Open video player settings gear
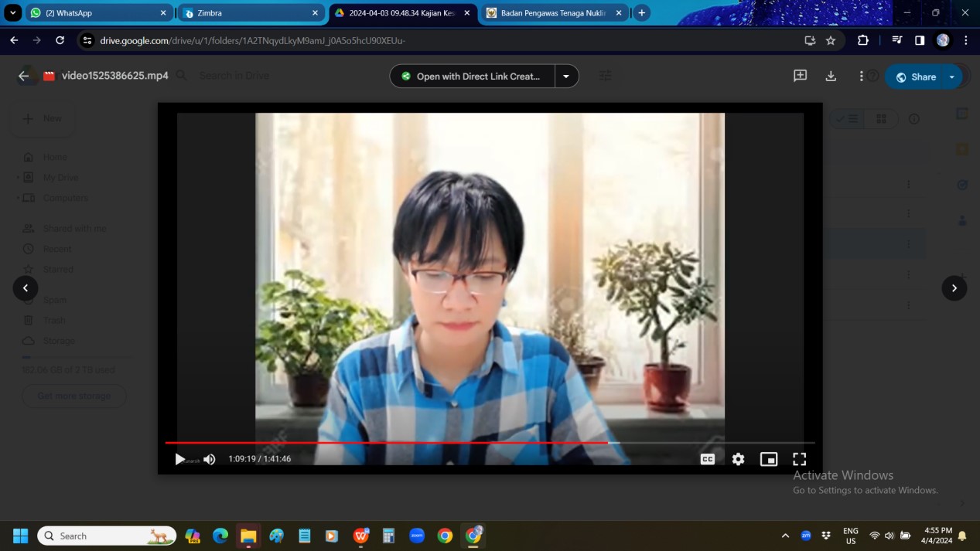 (738, 459)
